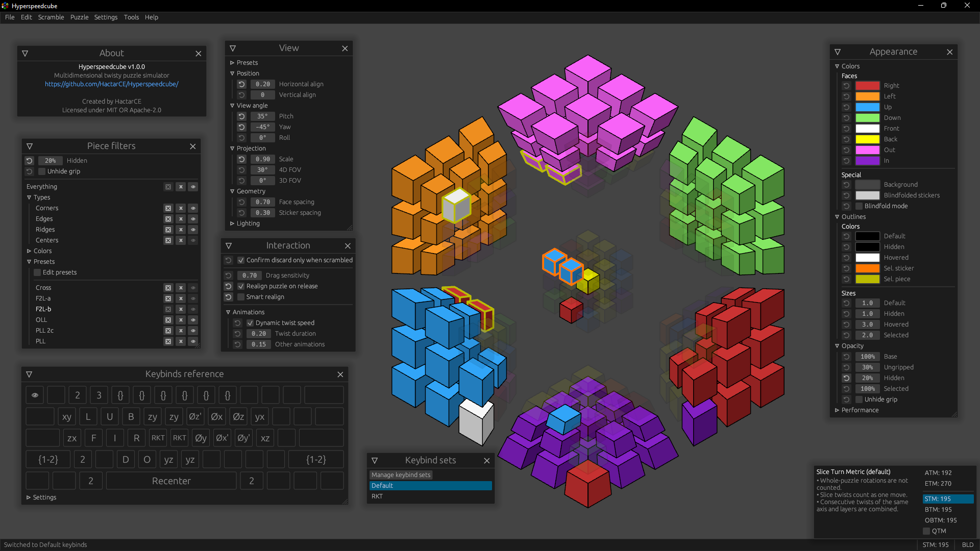The height and width of the screenshot is (551, 980).
Task: Click Manage keybind sets button
Action: pyautogui.click(x=401, y=474)
